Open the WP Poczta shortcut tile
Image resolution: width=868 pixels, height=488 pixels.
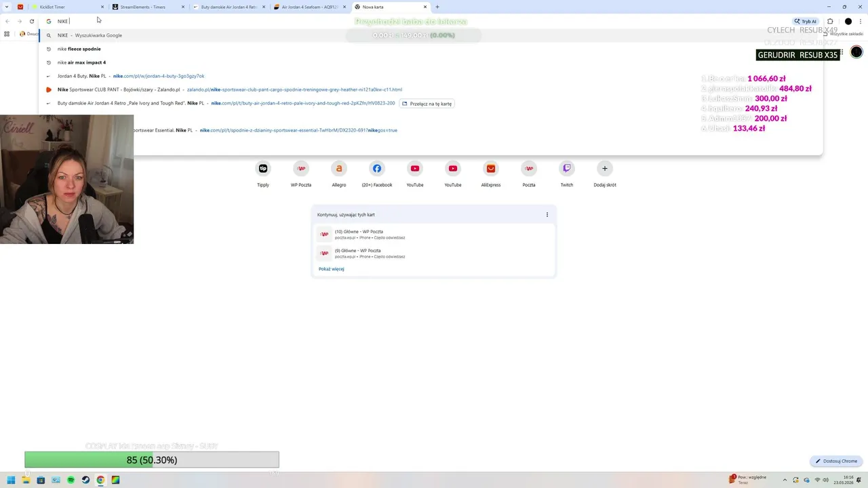pyautogui.click(x=301, y=174)
